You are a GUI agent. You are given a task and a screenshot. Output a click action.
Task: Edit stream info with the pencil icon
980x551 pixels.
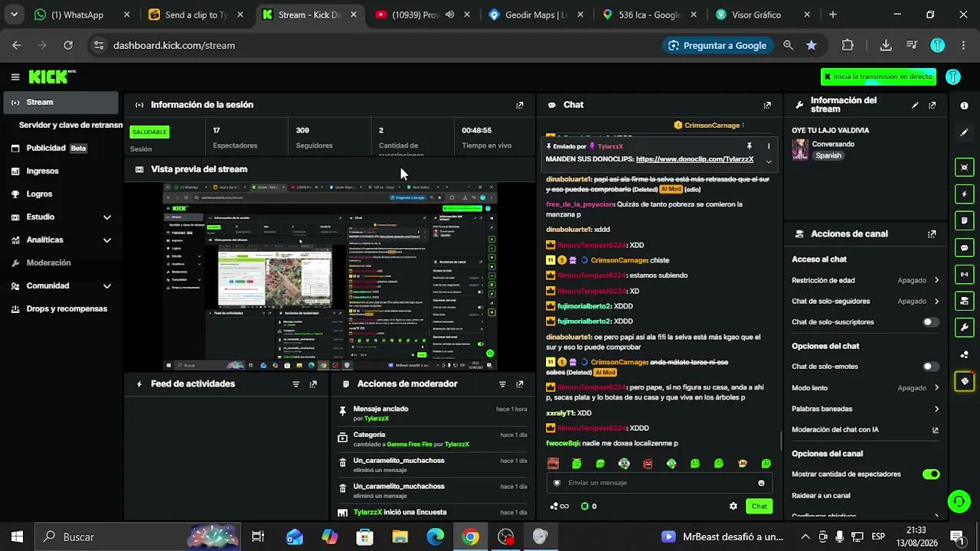click(915, 105)
